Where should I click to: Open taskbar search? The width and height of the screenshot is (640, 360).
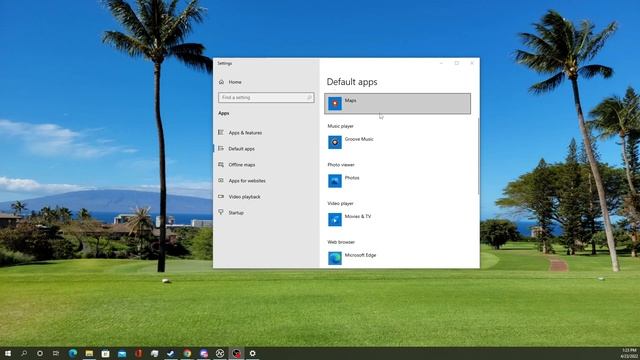click(24, 353)
